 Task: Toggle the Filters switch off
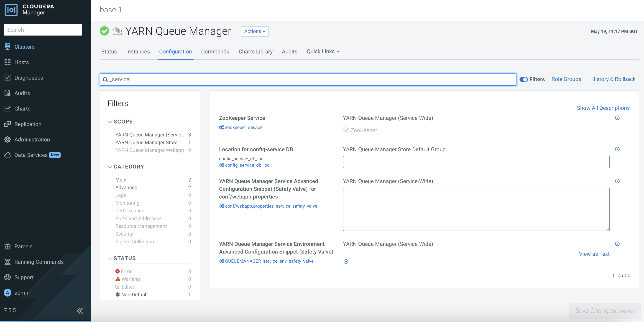524,79
